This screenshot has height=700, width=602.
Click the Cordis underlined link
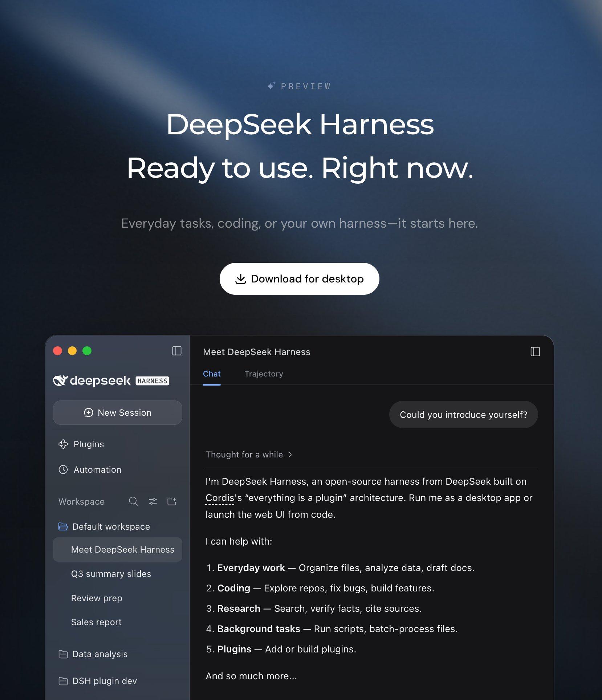pyautogui.click(x=220, y=498)
